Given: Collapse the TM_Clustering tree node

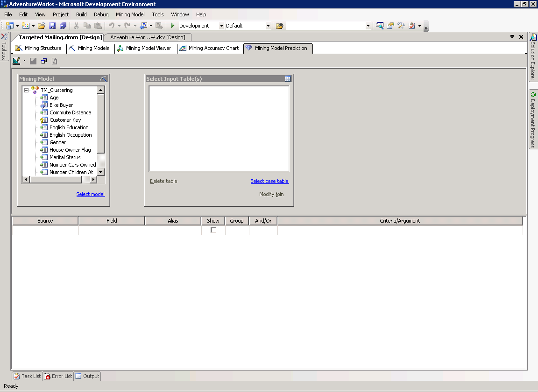Looking at the screenshot, I should click(x=26, y=90).
